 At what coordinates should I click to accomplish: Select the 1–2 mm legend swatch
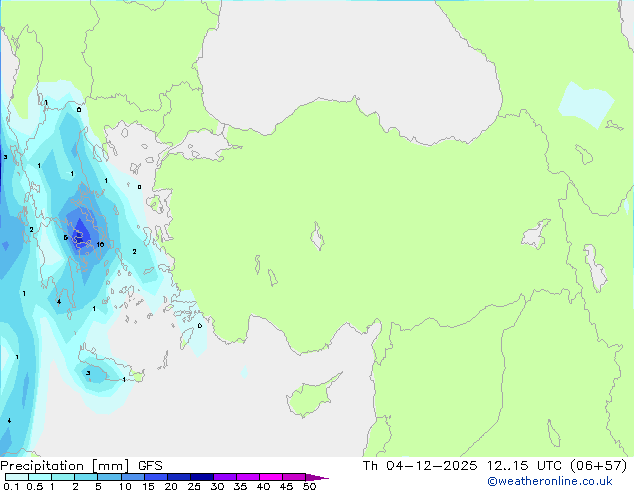(x=63, y=477)
